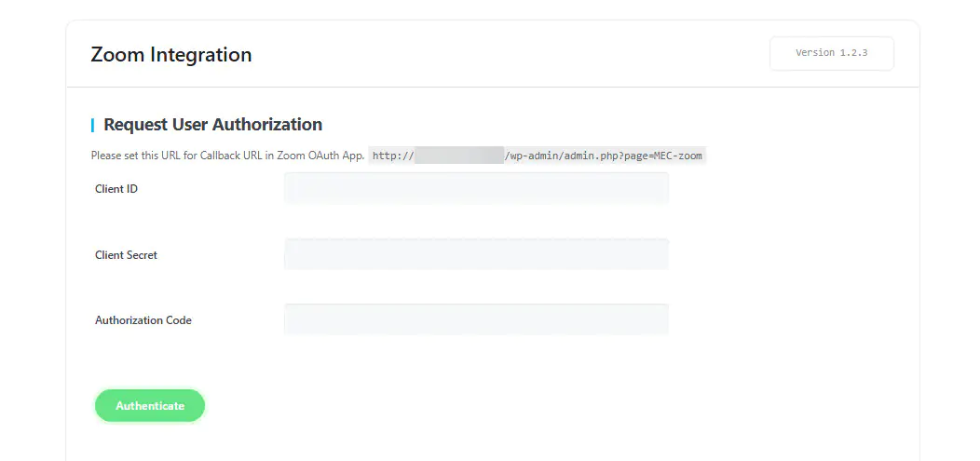Select the Authorization Code input box
This screenshot has height=461, width=980.
[x=476, y=319]
